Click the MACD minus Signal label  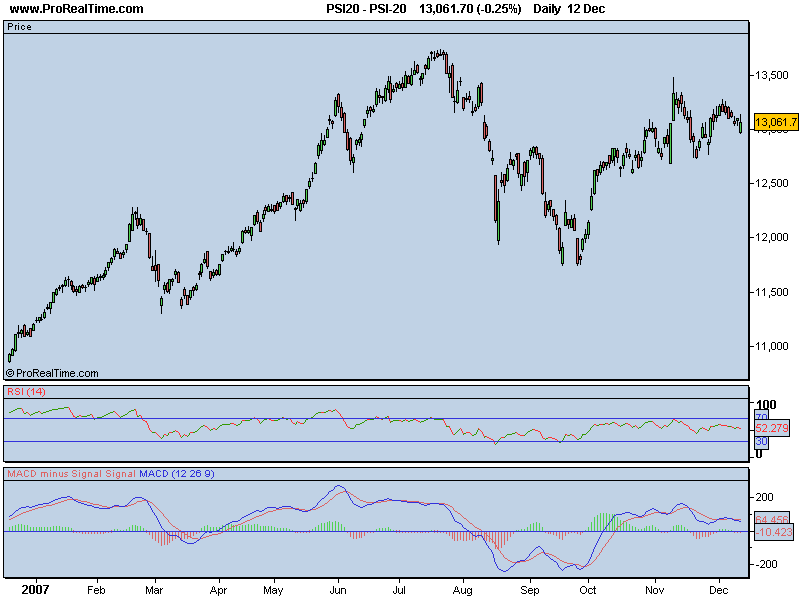coord(55,474)
